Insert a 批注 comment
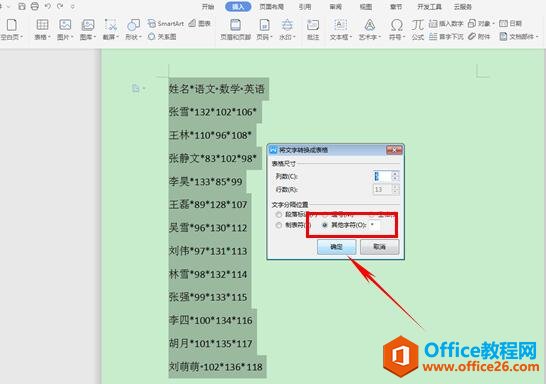The image size is (546, 384). [313, 30]
